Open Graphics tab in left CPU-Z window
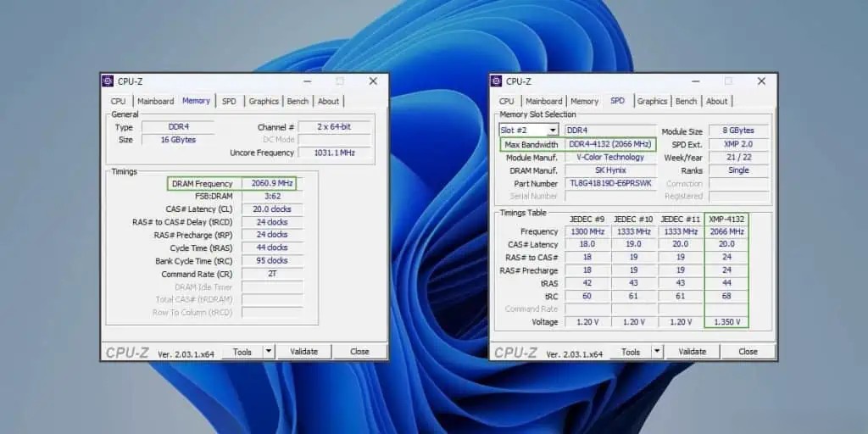Screen dimensions: 868x434 pos(264,102)
